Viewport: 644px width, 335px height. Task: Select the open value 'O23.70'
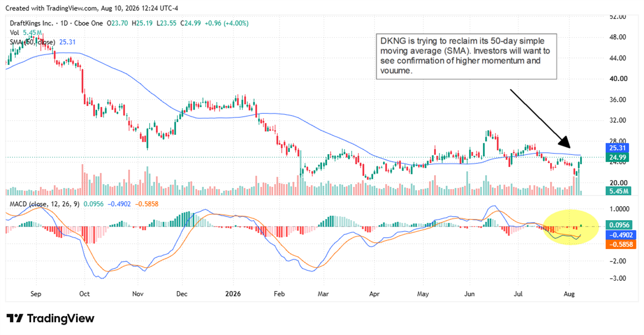point(118,24)
